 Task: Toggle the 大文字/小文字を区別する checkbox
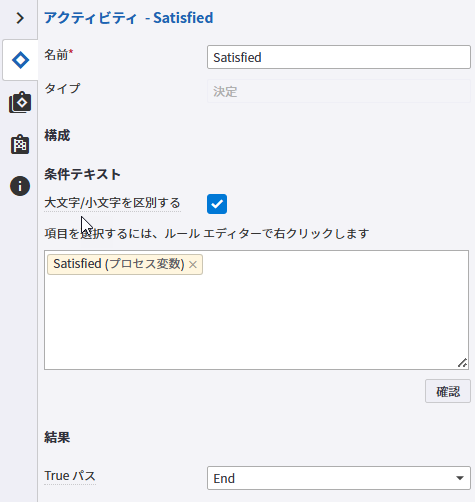(217, 204)
